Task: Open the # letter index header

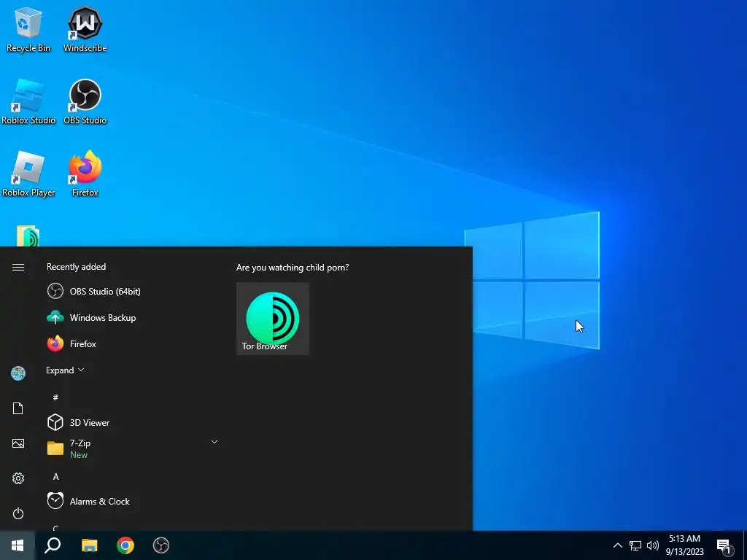Action: (x=55, y=397)
